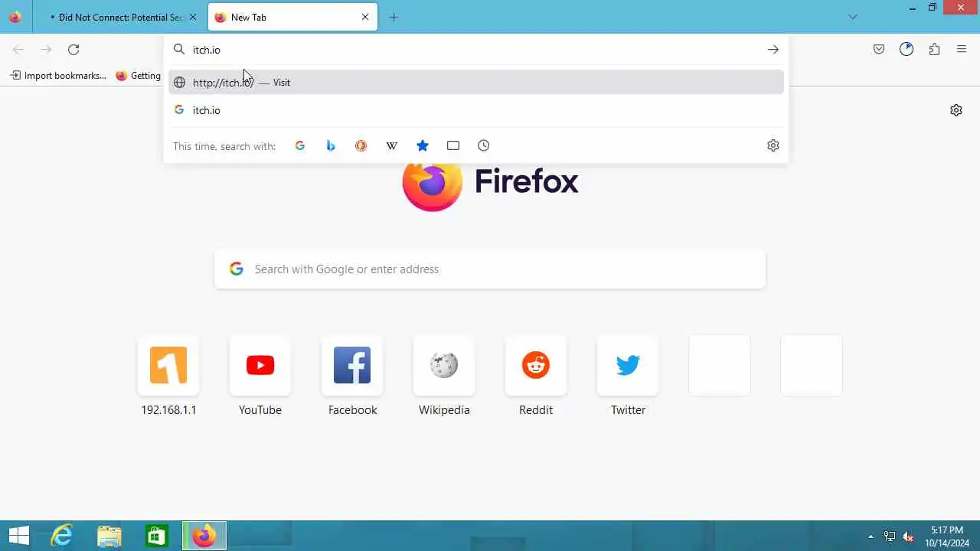
Task: Click the Go arrow in the address bar
Action: pyautogui.click(x=773, y=50)
